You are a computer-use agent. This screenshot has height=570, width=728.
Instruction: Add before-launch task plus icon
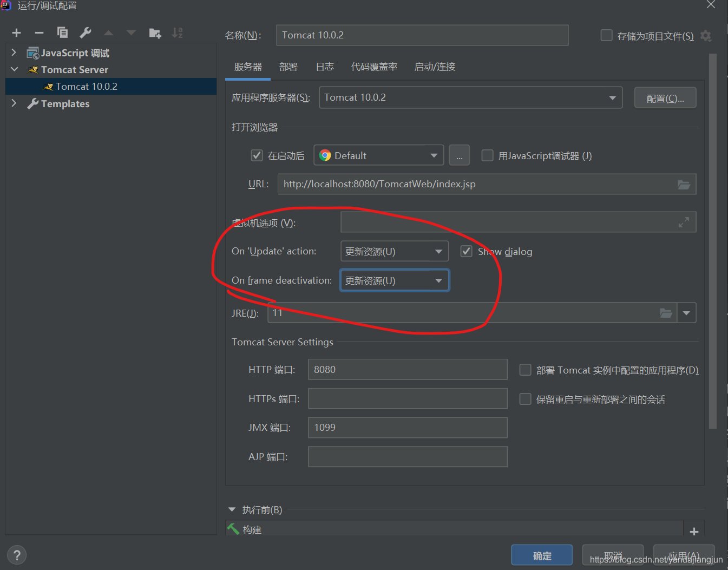[x=694, y=531]
